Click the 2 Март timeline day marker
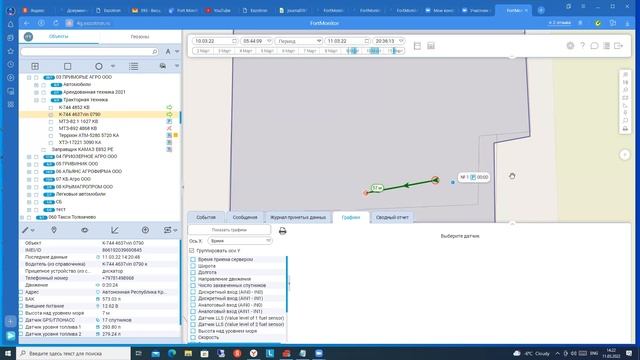The height and width of the screenshot is (360, 640). (x=203, y=51)
